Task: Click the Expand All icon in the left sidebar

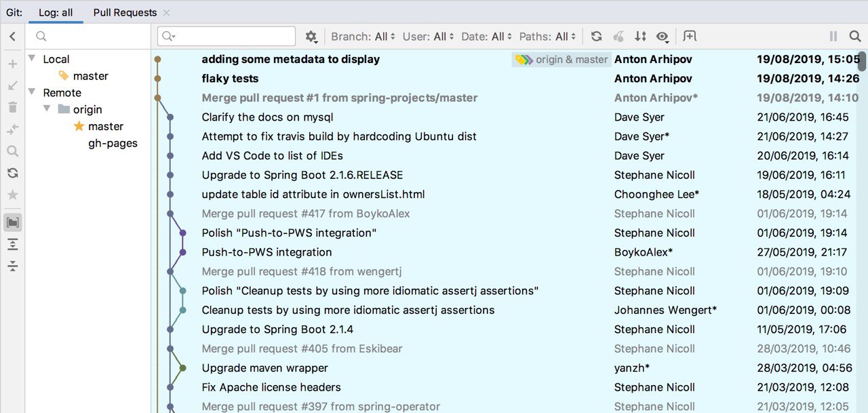Action: pyautogui.click(x=12, y=244)
